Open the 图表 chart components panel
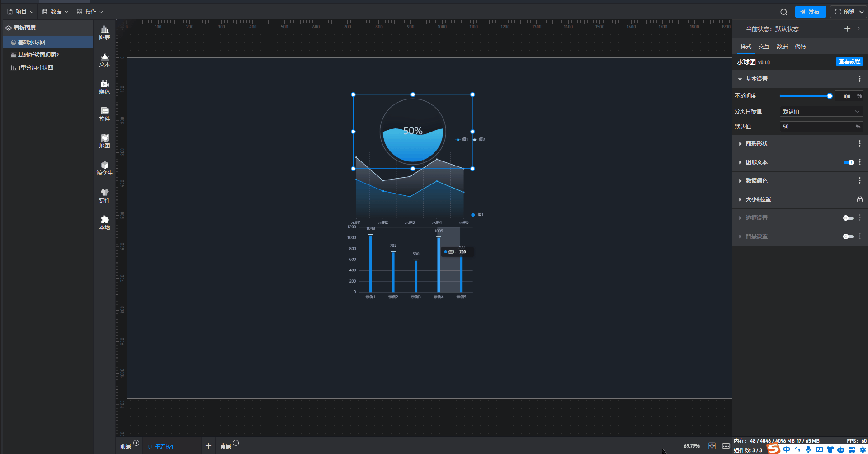 point(104,33)
